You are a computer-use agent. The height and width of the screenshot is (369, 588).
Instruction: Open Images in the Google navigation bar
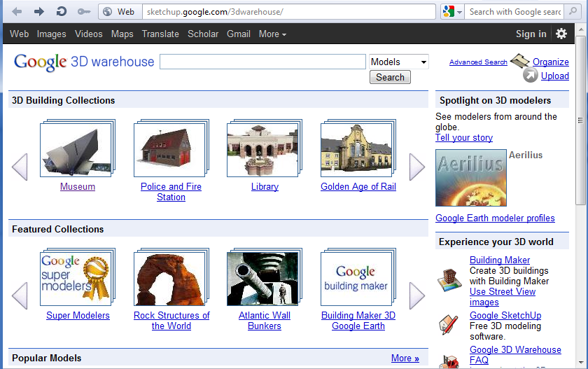coord(51,34)
